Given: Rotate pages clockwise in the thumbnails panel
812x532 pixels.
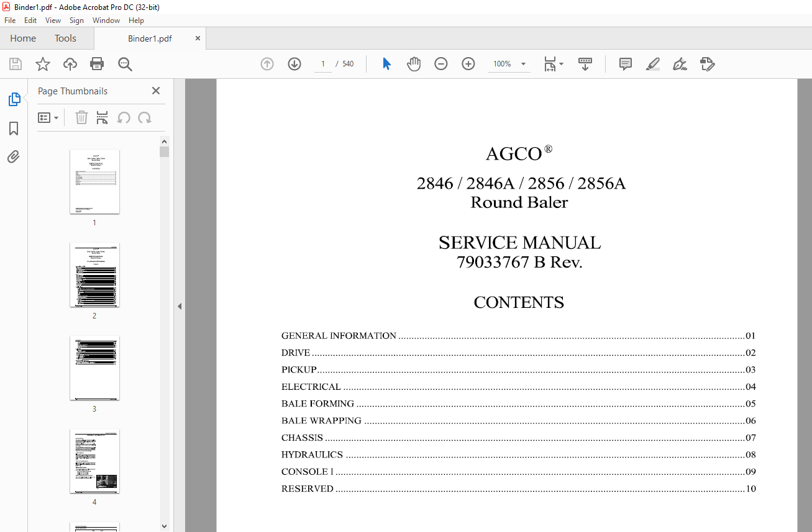Looking at the screenshot, I should click(x=145, y=117).
